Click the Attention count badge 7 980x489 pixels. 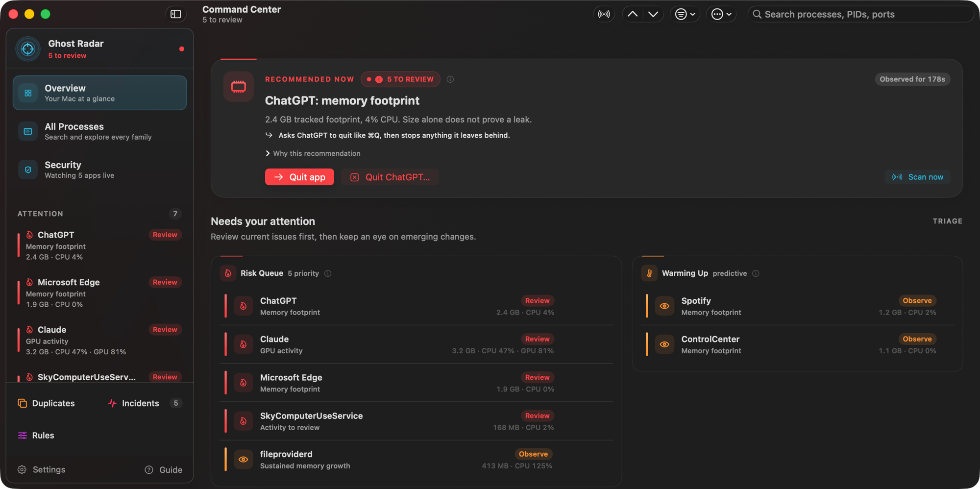[x=175, y=214]
